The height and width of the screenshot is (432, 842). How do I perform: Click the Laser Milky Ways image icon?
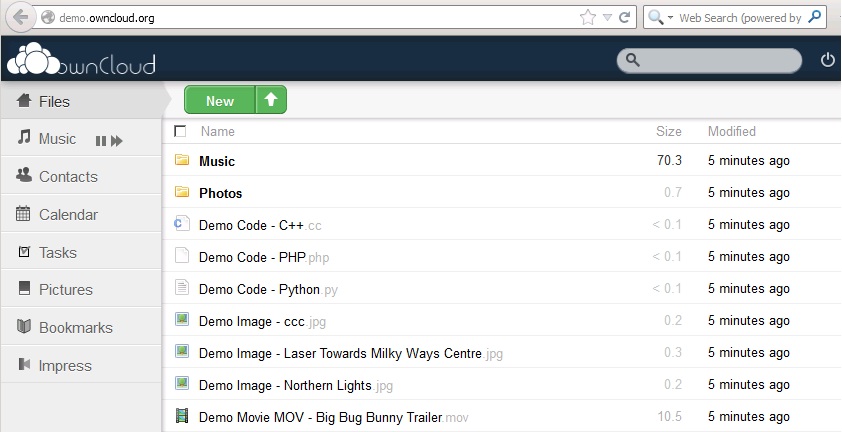(x=182, y=351)
